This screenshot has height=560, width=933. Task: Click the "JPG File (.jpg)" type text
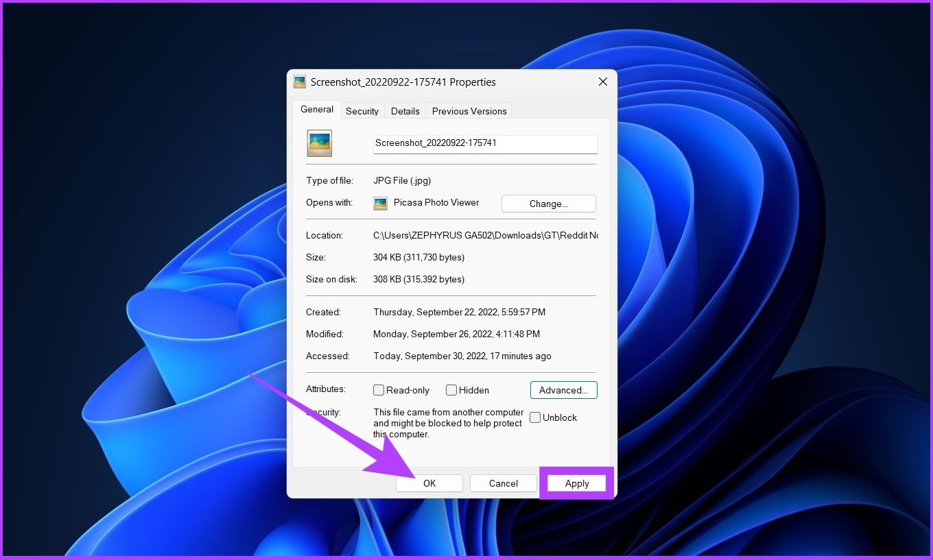pyautogui.click(x=402, y=181)
